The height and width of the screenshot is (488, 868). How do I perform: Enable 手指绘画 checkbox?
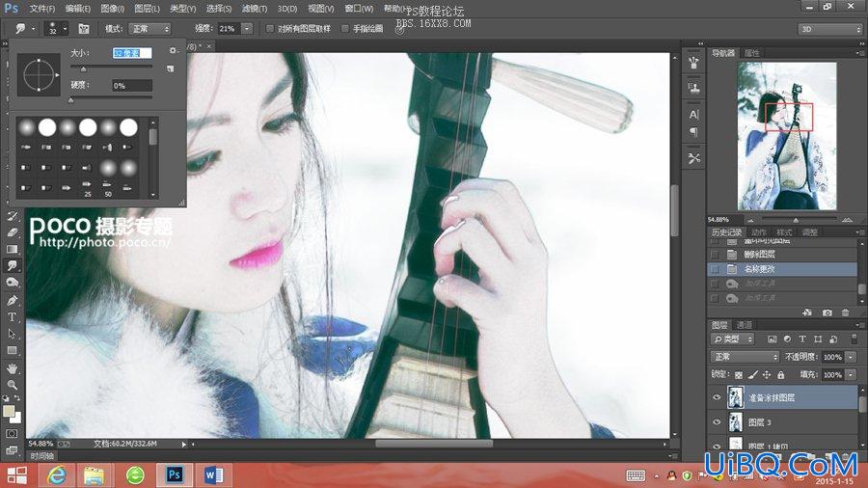(x=345, y=29)
